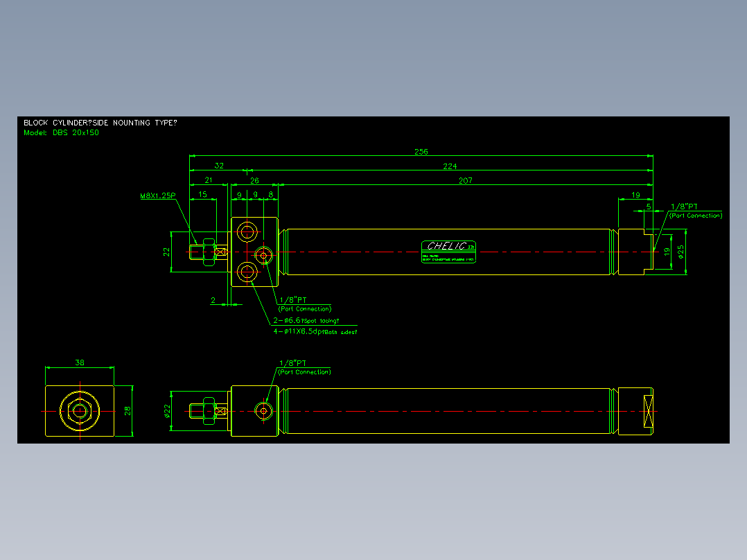Click the "15" rod thread length dimension

click(x=202, y=195)
